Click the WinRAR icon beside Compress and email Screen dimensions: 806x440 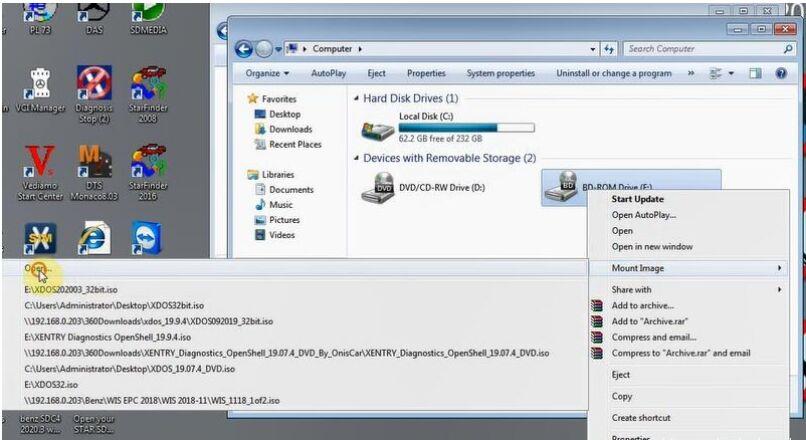(x=597, y=338)
